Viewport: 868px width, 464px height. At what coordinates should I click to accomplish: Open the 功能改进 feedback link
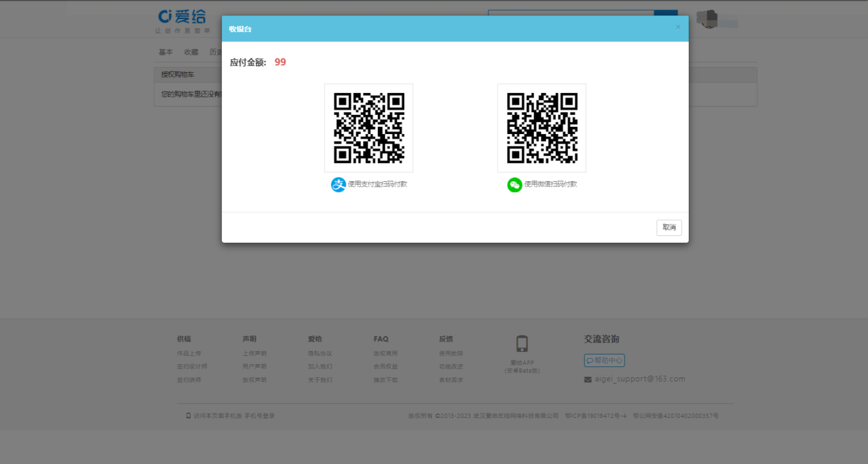click(x=451, y=367)
